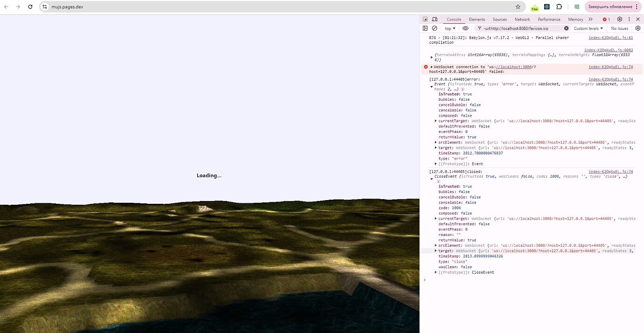Create a live expression with the eye icon
This screenshot has height=333, width=644.
465,28
